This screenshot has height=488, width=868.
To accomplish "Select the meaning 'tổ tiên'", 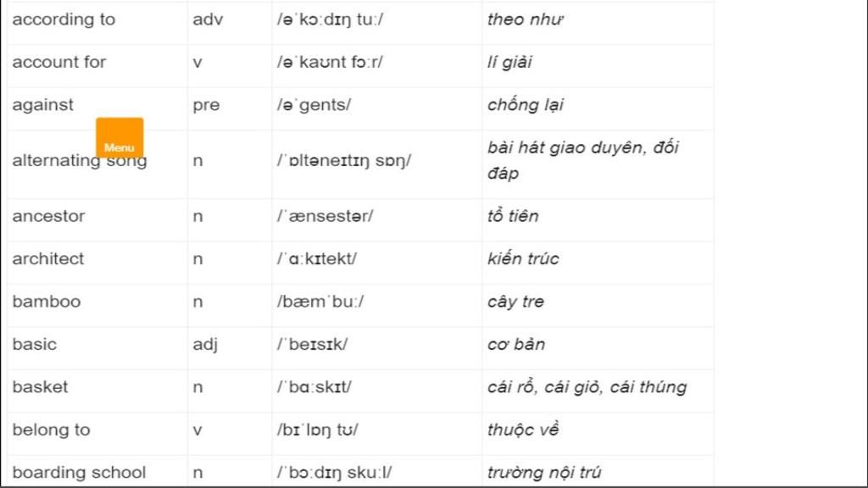I will pos(513,216).
